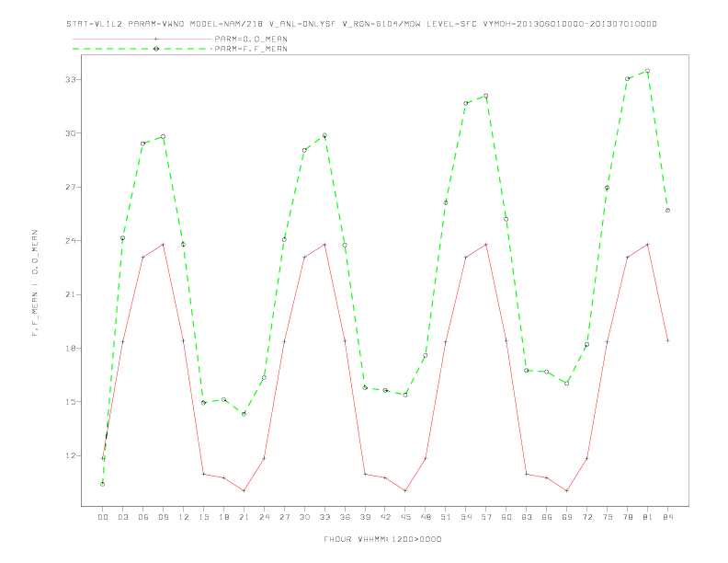Select the FHOUR VHHMM:1200>0000 axis label
Image resolution: width=728 pixels, height=563 pixels.
[382, 539]
